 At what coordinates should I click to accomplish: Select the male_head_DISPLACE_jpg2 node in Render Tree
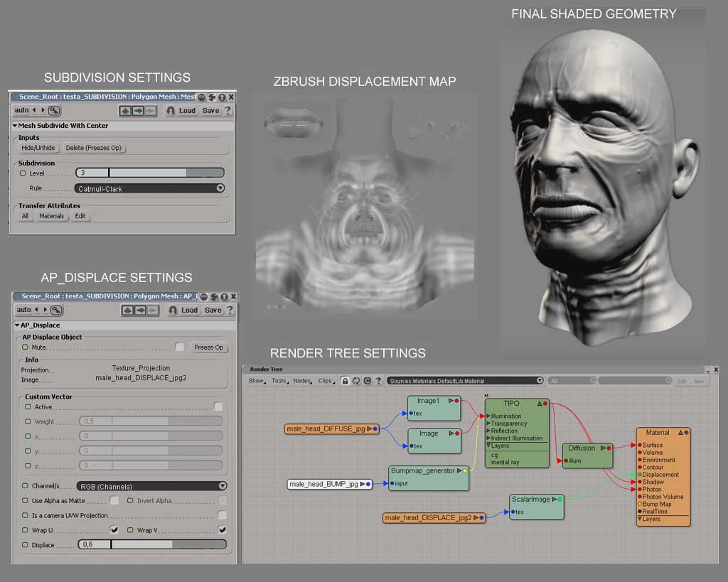pos(434,517)
